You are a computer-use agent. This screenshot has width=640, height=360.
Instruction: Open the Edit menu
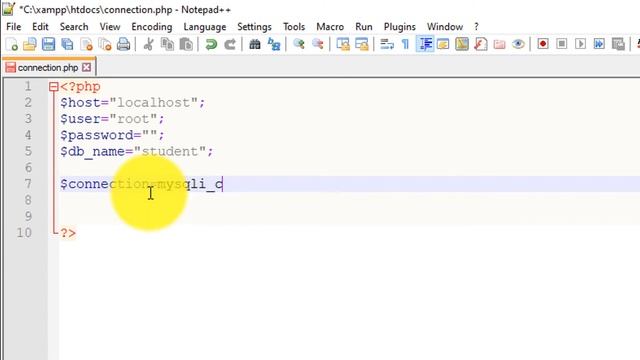click(40, 27)
